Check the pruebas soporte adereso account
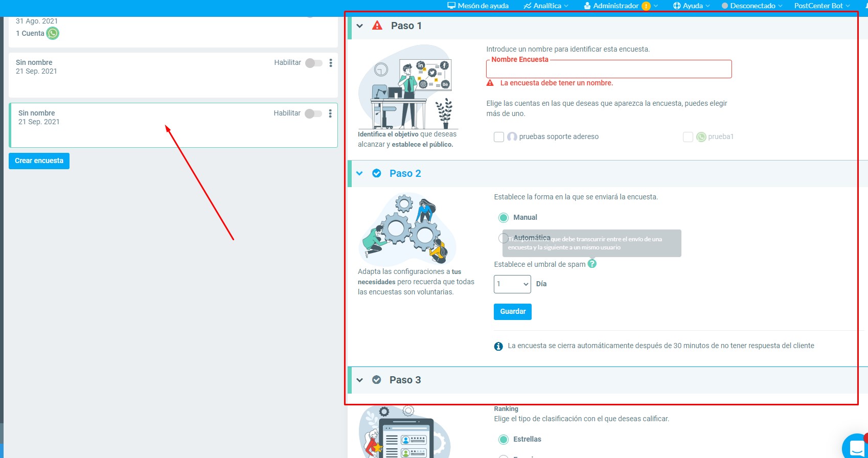Image resolution: width=868 pixels, height=458 pixels. (499, 137)
